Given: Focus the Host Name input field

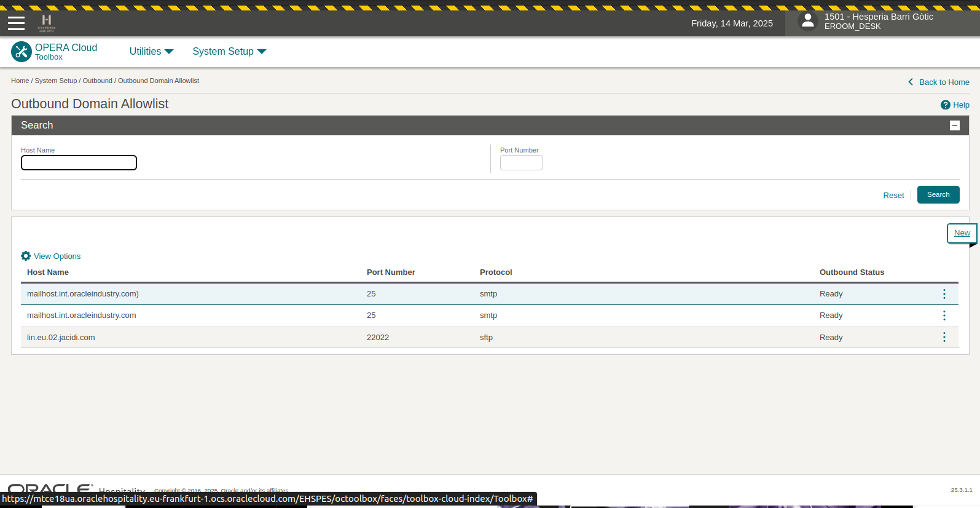Looking at the screenshot, I should tap(79, 163).
